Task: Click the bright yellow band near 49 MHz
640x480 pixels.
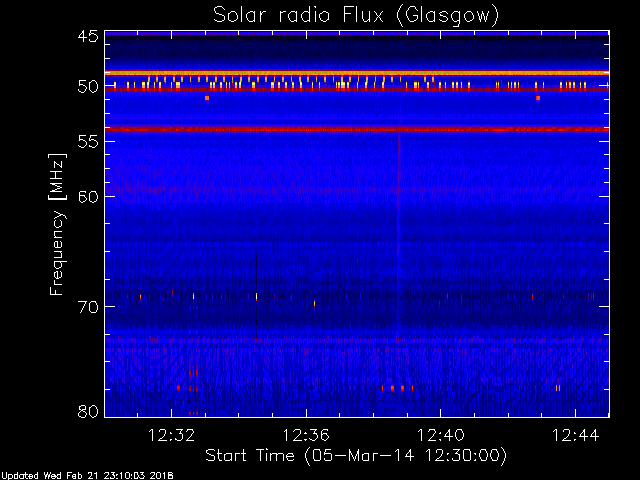Action: [357, 73]
